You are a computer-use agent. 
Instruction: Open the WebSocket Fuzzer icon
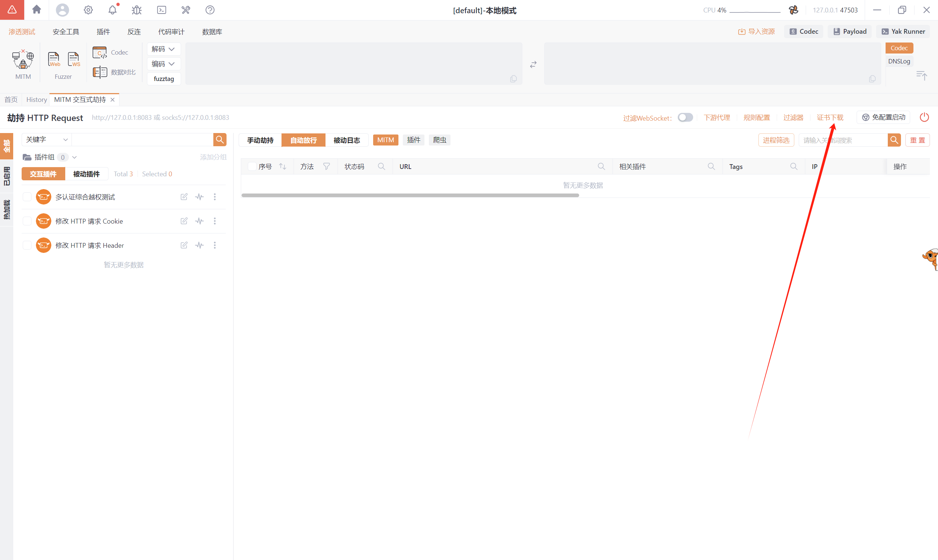74,59
